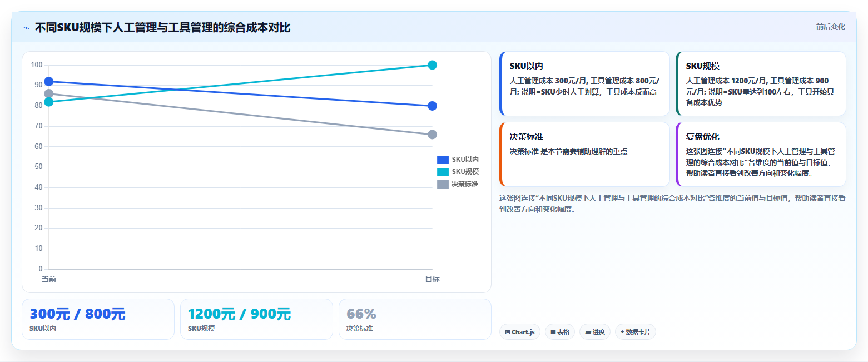Screen dimensions: 868x362
Task: Open the 1200元 / 900元 stat card
Action: (256, 319)
